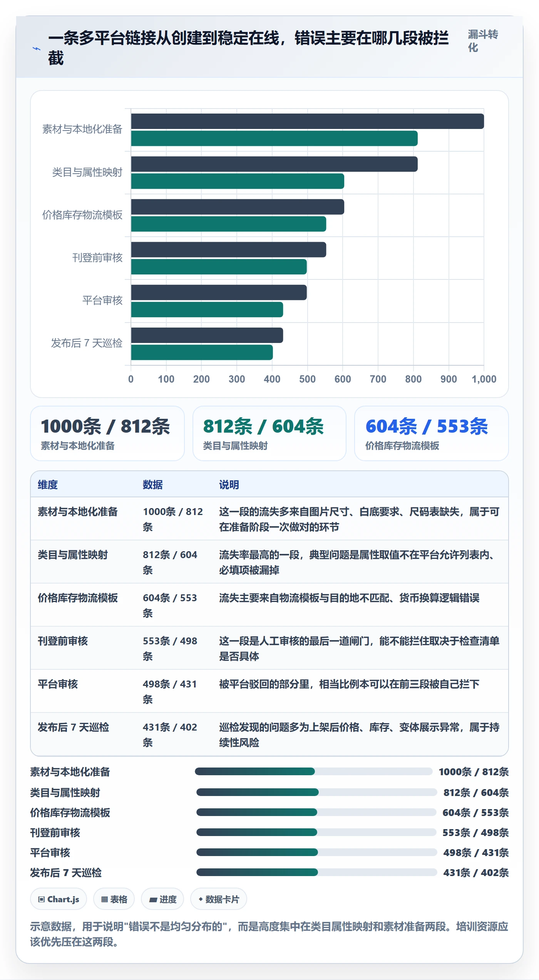Click the description starting 流失主要来自物流模板
This screenshot has height=980, width=539.
pos(349,598)
